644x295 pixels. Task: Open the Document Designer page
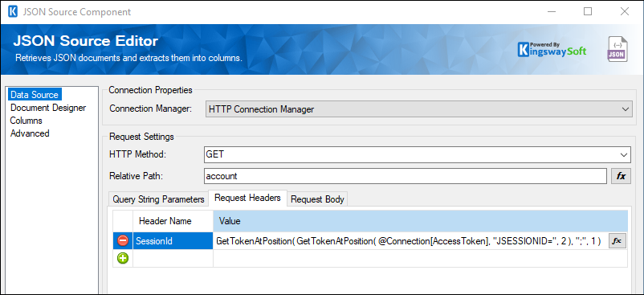pyautogui.click(x=48, y=108)
